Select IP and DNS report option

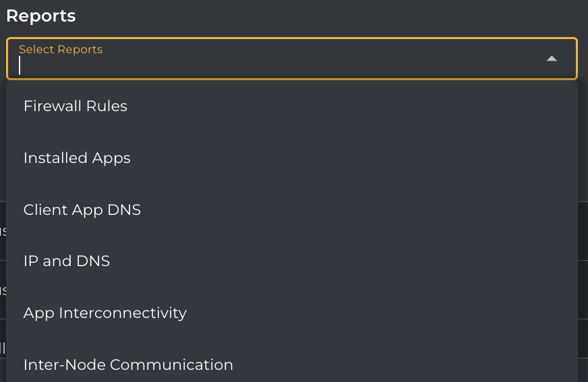click(67, 261)
